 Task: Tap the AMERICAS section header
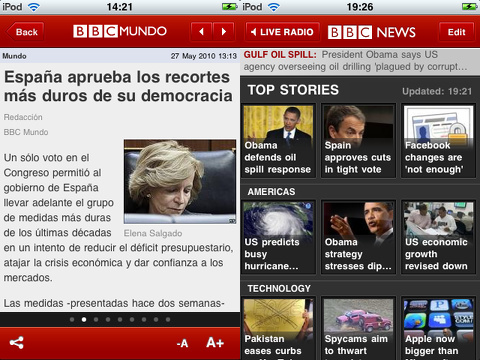point(271,192)
